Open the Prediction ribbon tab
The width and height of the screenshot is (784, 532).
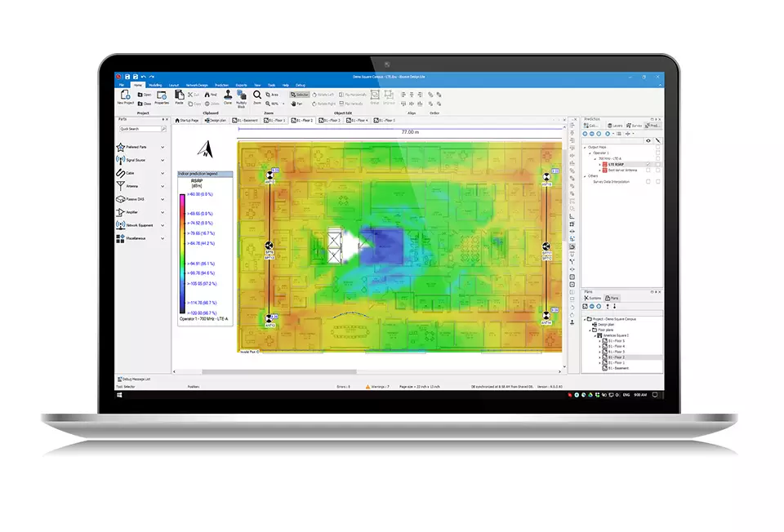pos(221,86)
